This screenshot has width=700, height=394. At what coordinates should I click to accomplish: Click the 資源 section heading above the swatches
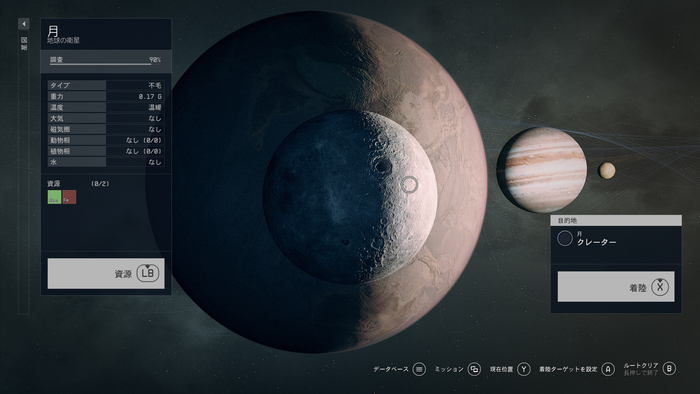[54, 183]
